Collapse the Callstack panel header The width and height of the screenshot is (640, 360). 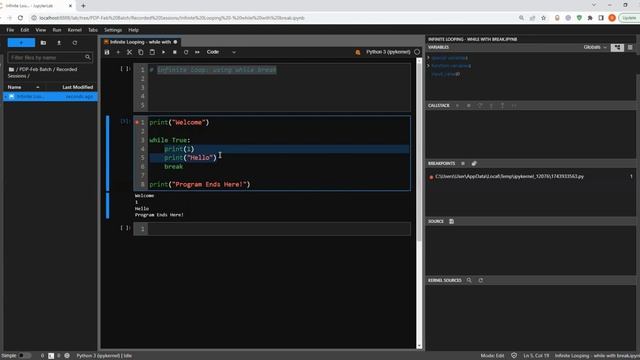439,106
